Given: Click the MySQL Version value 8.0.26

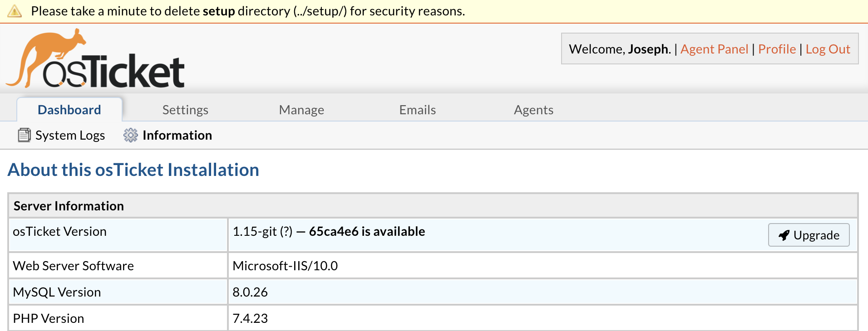Looking at the screenshot, I should [250, 292].
